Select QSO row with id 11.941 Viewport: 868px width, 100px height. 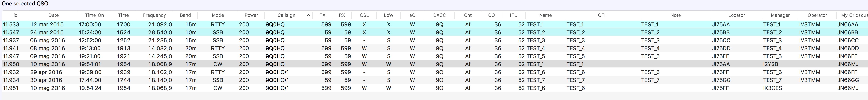(x=435, y=48)
